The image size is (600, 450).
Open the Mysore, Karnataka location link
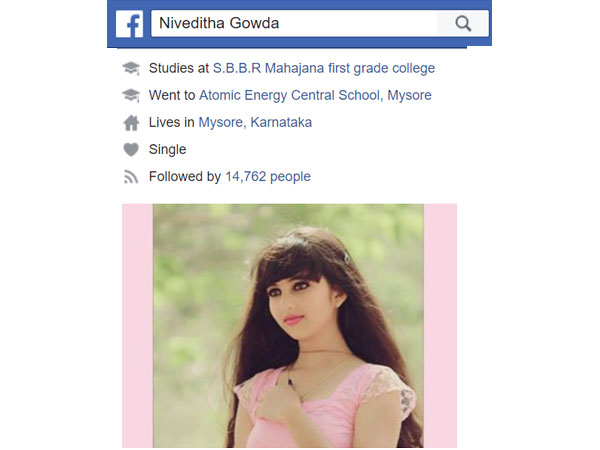tap(255, 122)
